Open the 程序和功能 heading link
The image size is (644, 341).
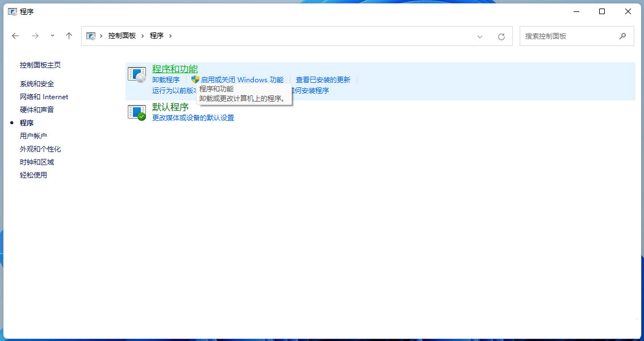coord(175,69)
